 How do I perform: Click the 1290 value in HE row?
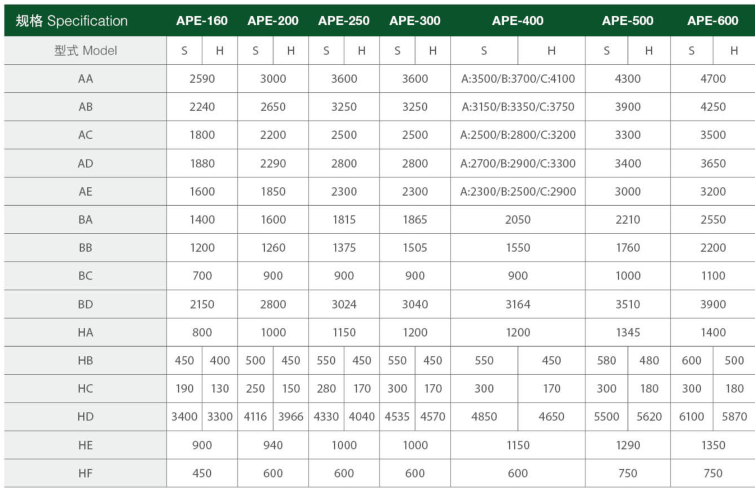pos(627,445)
